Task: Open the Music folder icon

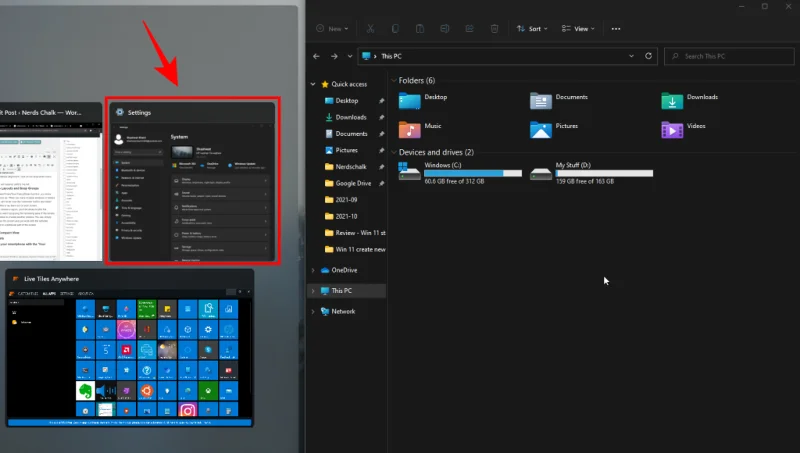Action: pos(410,130)
